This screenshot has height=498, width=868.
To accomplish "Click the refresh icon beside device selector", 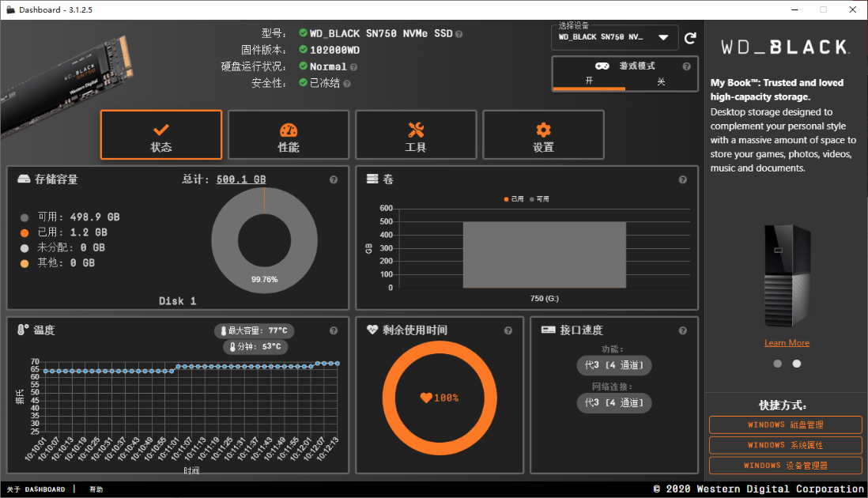I will 690,38.
